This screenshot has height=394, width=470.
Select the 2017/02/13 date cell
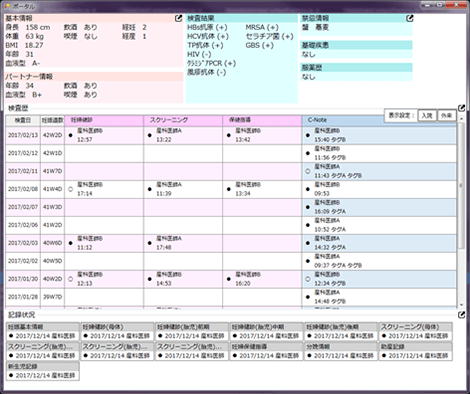click(x=23, y=135)
